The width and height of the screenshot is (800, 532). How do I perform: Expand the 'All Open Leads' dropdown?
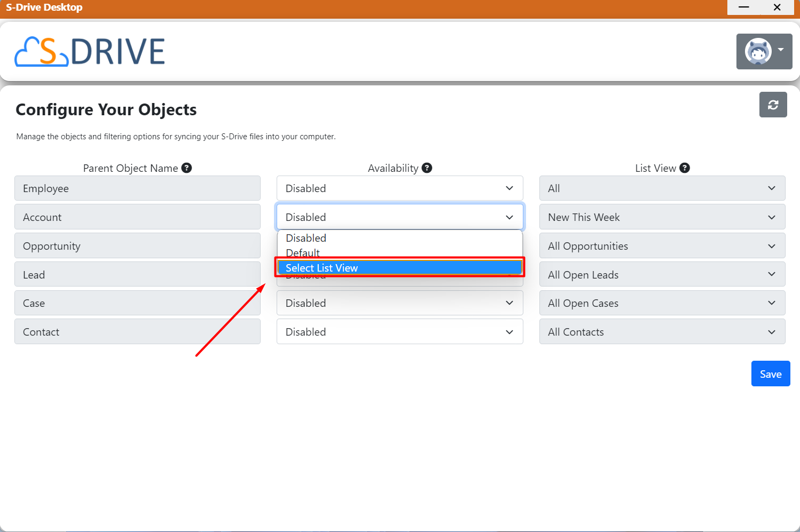(x=662, y=275)
